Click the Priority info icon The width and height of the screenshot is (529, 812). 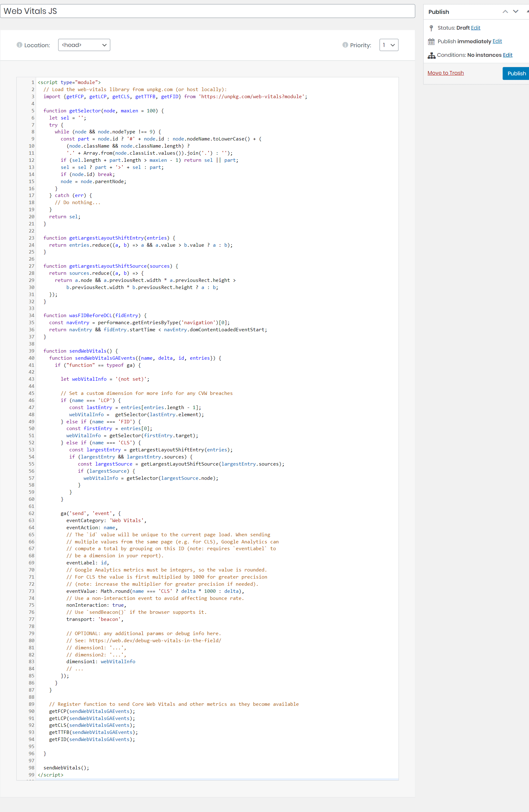click(x=345, y=45)
